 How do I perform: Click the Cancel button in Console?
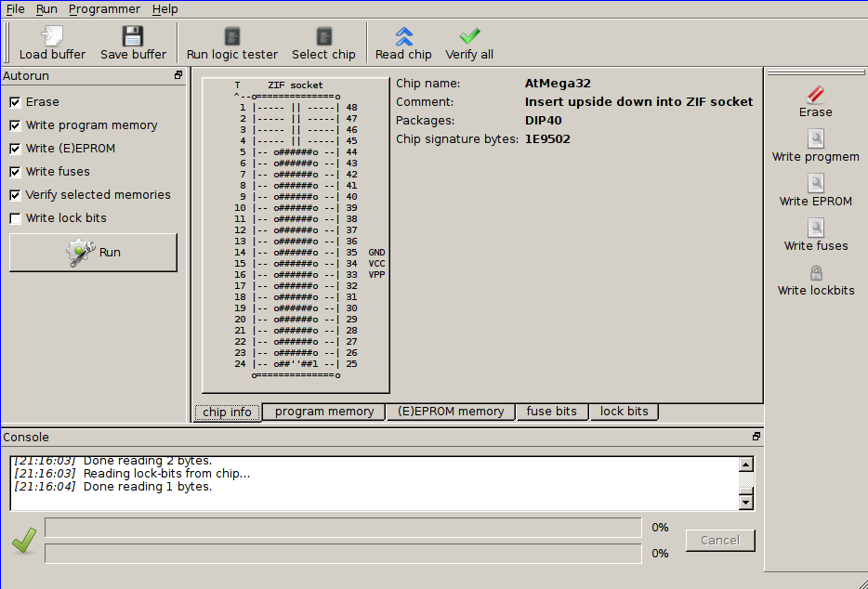719,541
